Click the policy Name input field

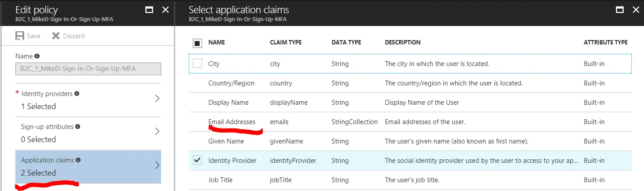[88, 69]
